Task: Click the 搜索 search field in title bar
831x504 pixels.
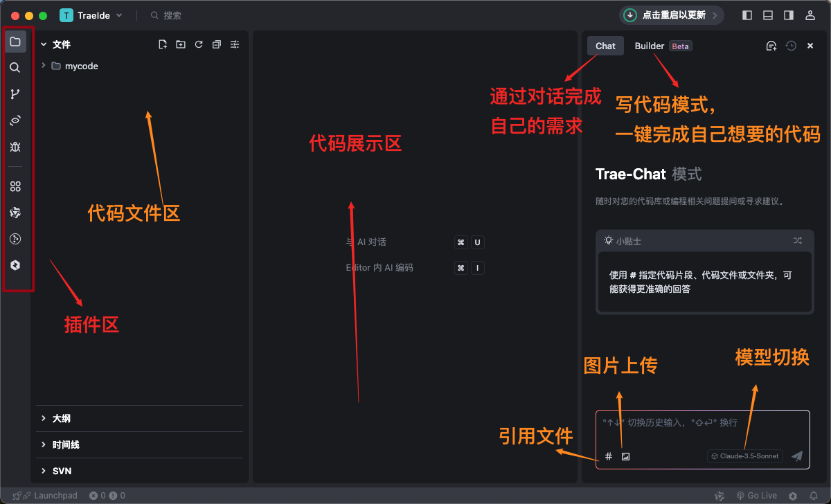Action: 166,15
